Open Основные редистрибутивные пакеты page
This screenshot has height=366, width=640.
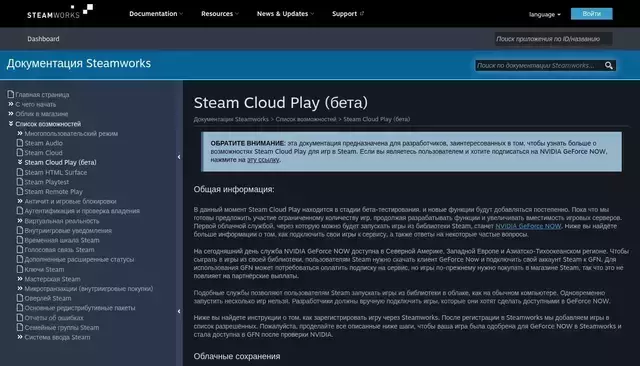pyautogui.click(x=80, y=308)
